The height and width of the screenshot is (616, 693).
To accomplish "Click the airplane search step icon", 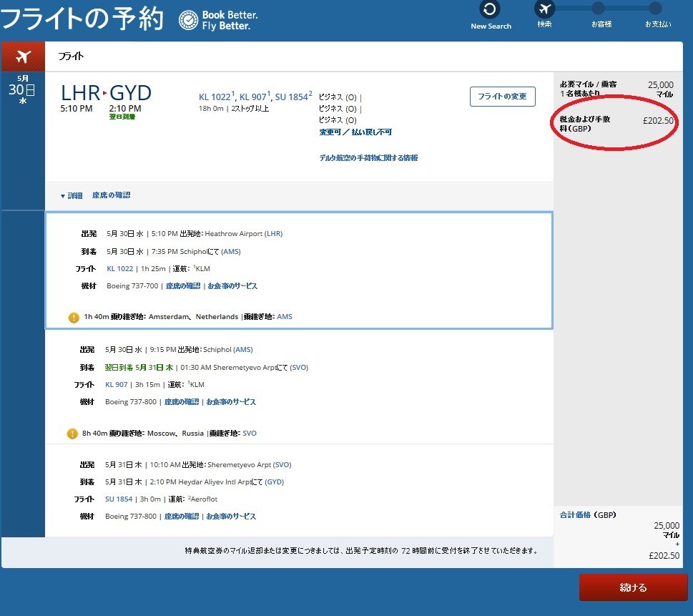I will click(544, 9).
